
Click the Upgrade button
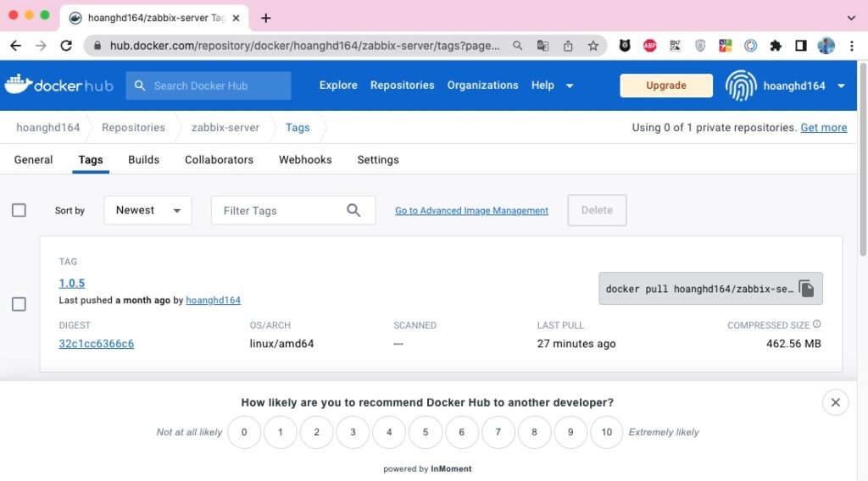pos(666,86)
